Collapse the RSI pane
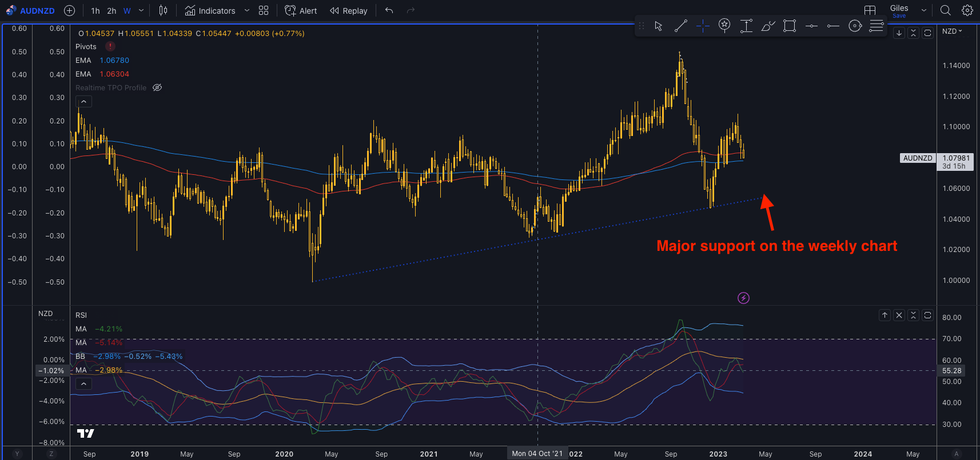Screen dimensions: 980x460 pyautogui.click(x=913, y=315)
